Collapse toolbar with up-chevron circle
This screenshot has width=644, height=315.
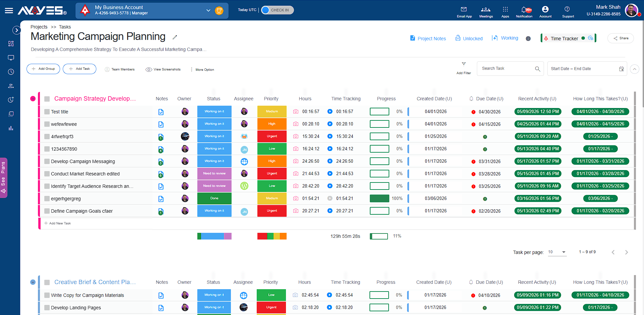coord(634,69)
